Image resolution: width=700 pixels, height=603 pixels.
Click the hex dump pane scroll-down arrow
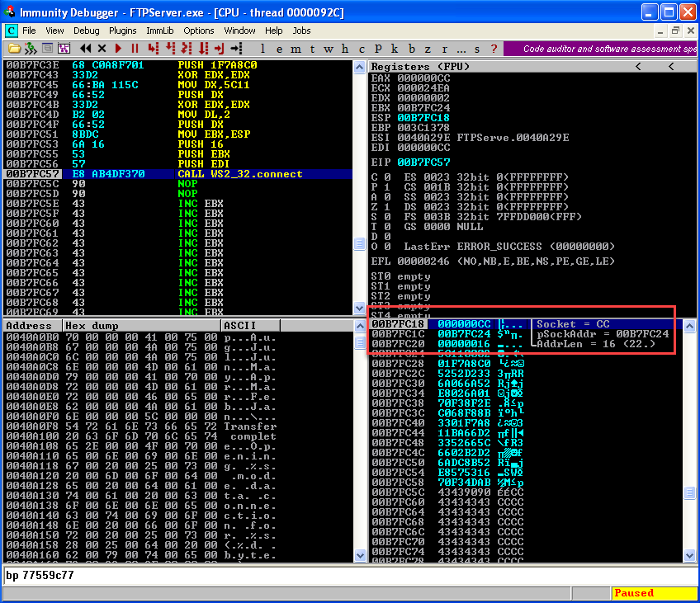(x=360, y=556)
